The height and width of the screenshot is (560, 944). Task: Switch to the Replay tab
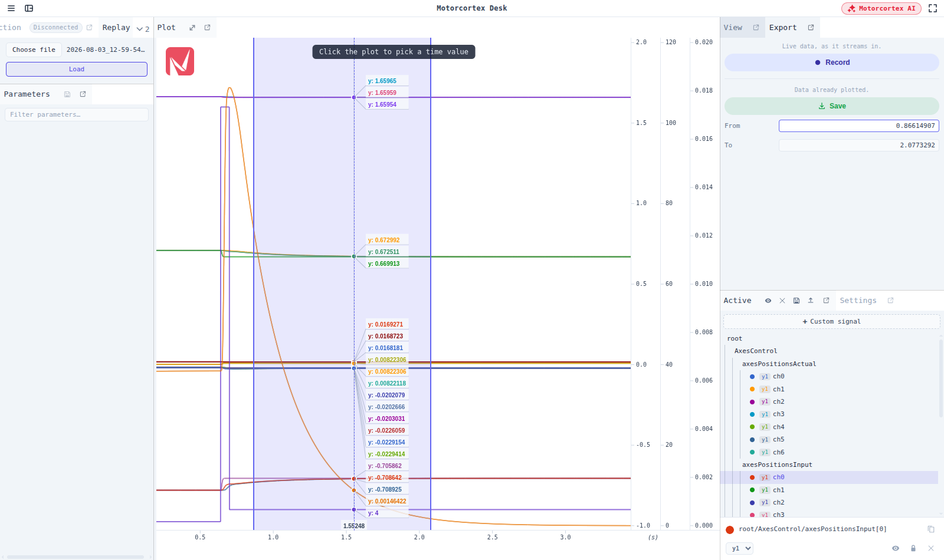point(116,28)
